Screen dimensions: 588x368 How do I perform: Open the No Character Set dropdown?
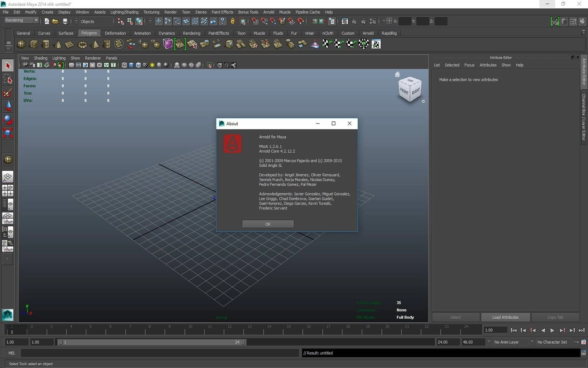tap(532, 342)
